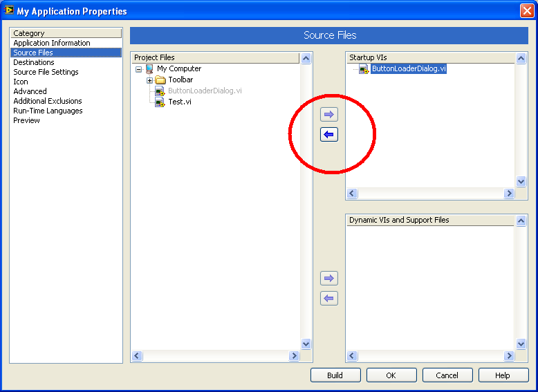The width and height of the screenshot is (538, 392).
Task: Select greyed ButtonLoaderDialog.vi in Project Files
Action: [205, 91]
